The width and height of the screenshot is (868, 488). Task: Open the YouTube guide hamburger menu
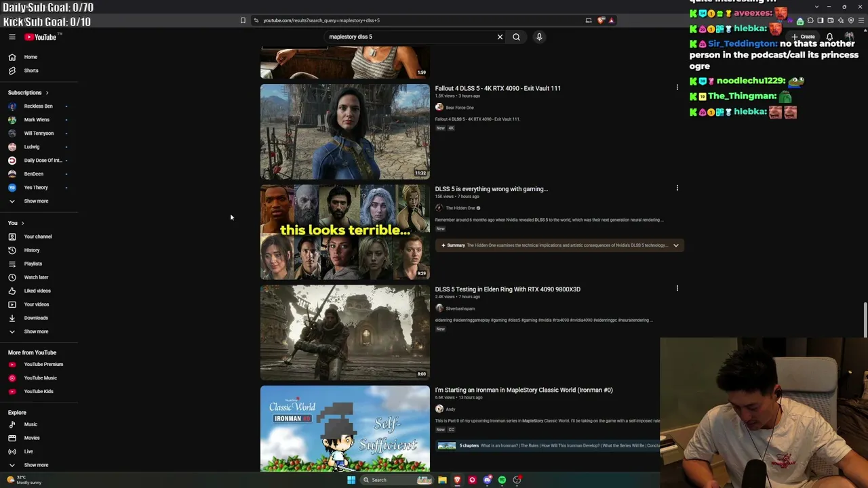click(x=12, y=37)
